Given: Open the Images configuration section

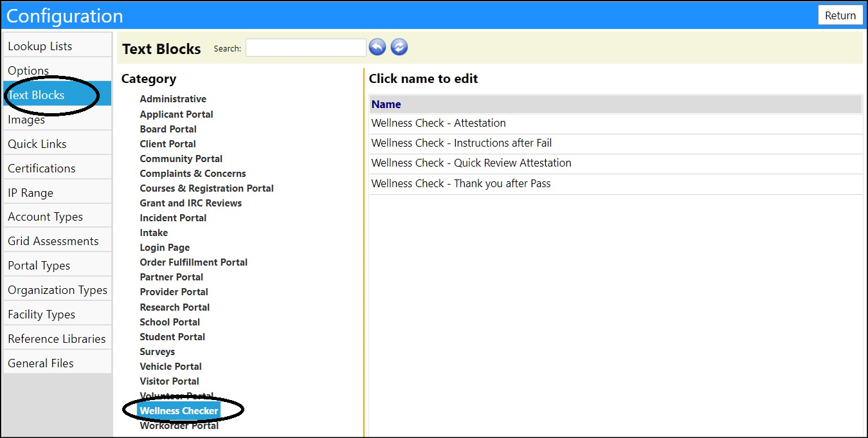Looking at the screenshot, I should [x=57, y=120].
